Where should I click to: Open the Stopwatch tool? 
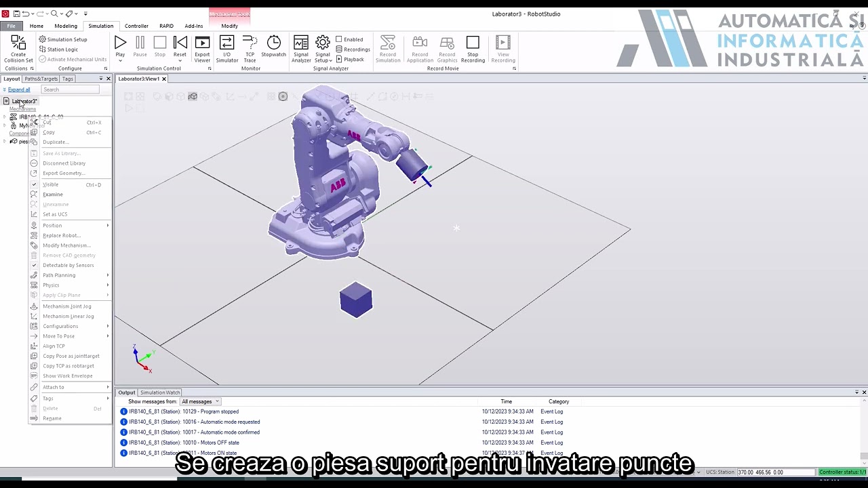273,46
